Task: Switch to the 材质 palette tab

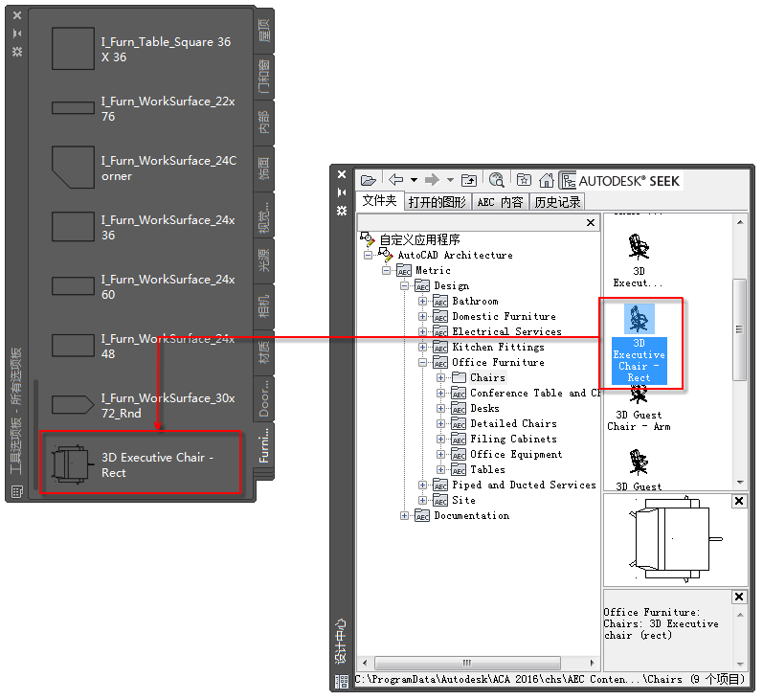Action: point(263,352)
